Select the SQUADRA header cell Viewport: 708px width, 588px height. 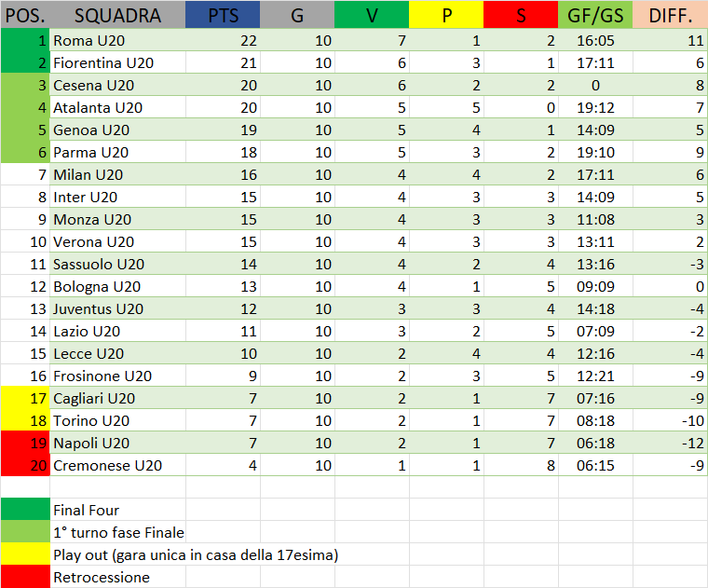pos(117,16)
